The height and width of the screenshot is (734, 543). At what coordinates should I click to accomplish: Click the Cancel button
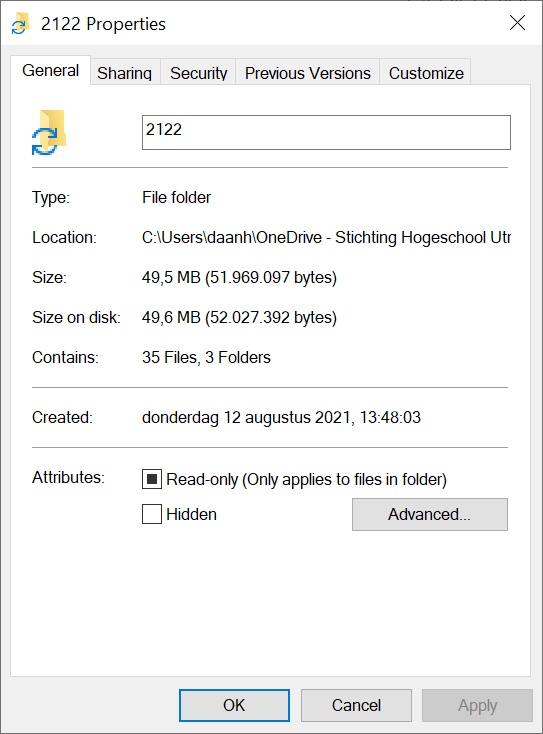point(356,705)
